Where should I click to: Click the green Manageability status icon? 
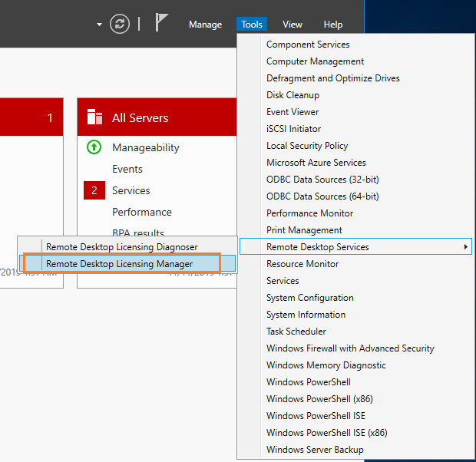[x=94, y=147]
